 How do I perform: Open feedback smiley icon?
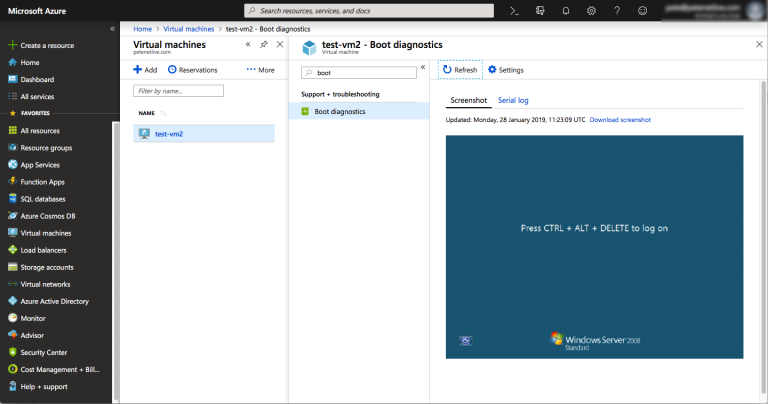643,11
